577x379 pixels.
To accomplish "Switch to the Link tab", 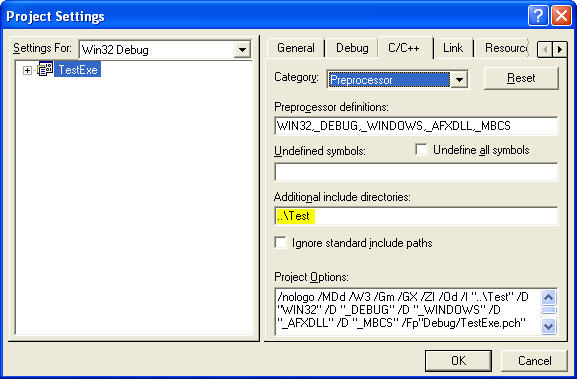I will click(453, 48).
